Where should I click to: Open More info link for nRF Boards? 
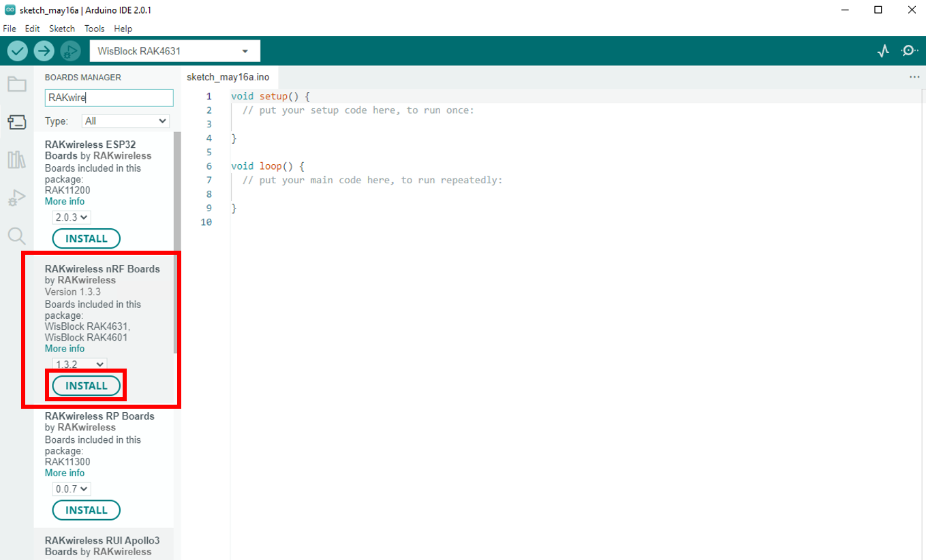click(x=65, y=349)
